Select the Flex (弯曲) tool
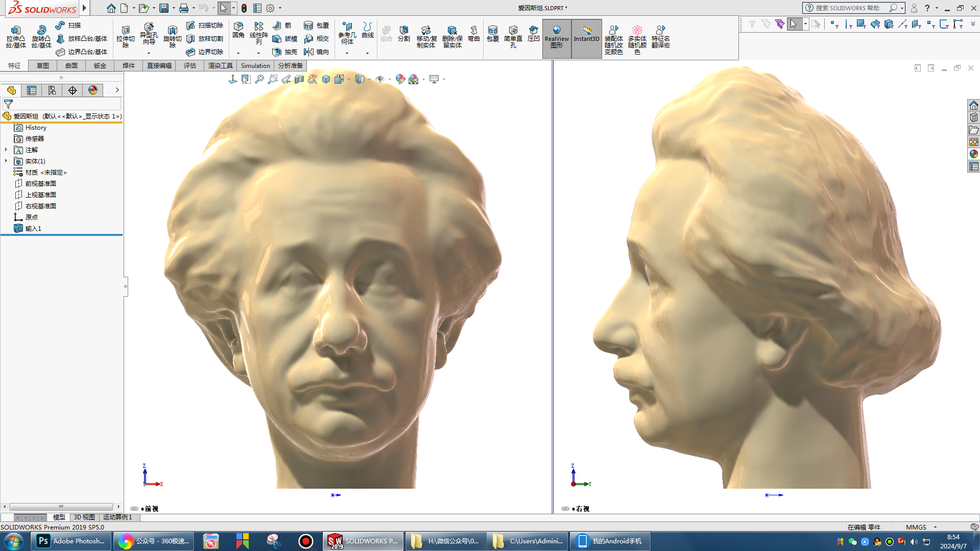This screenshot has width=980, height=551. [474, 34]
